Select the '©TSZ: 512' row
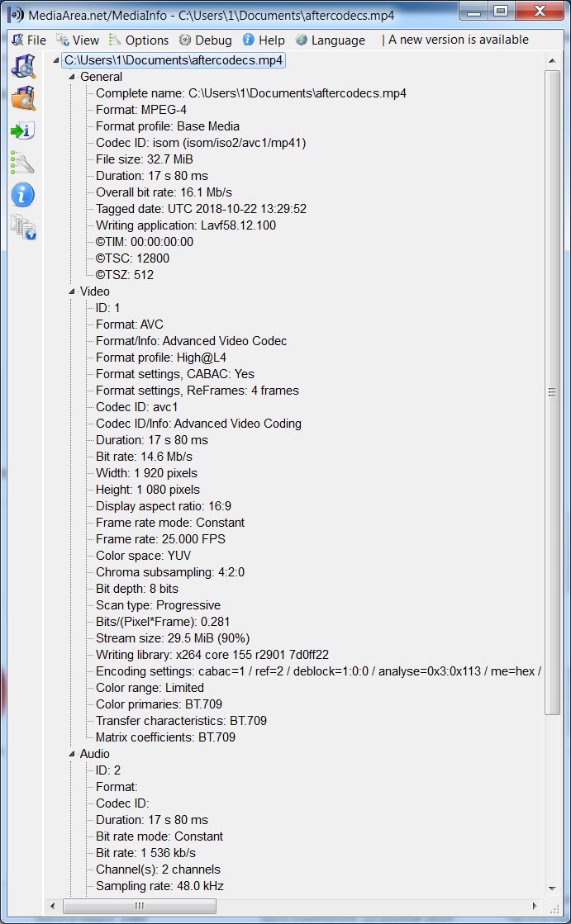Image resolution: width=571 pixels, height=924 pixels. click(125, 275)
